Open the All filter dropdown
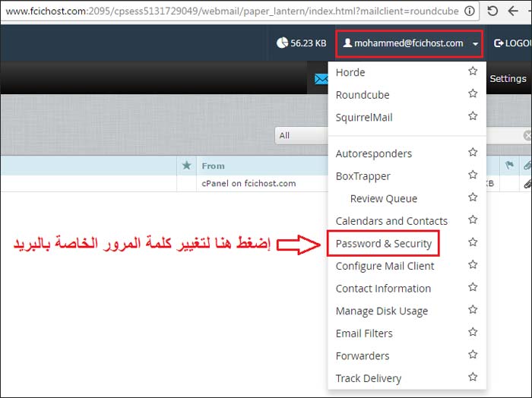The image size is (532, 398). pyautogui.click(x=301, y=136)
